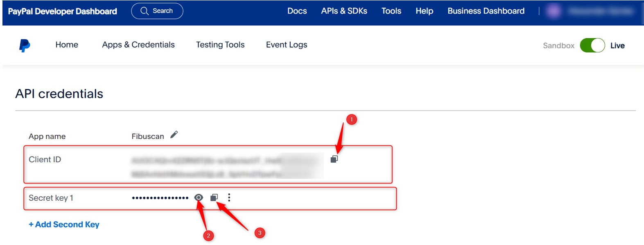Select the Sandbox label
Viewport: 644px width, 245px height.
(558, 45)
